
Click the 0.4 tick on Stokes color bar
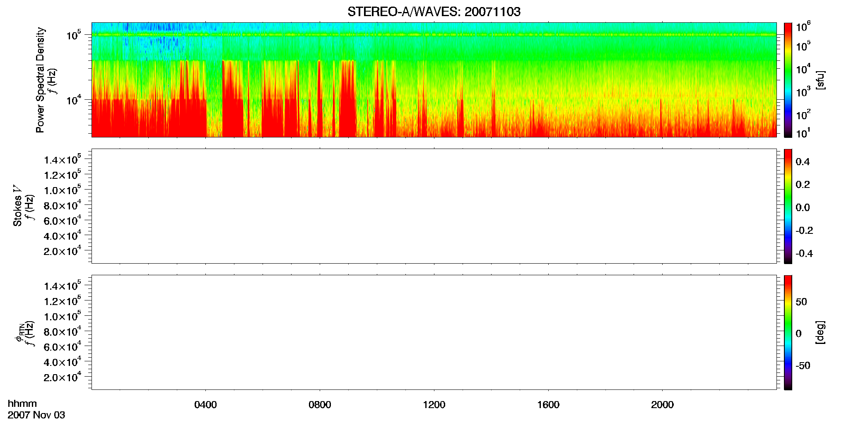[x=803, y=162]
